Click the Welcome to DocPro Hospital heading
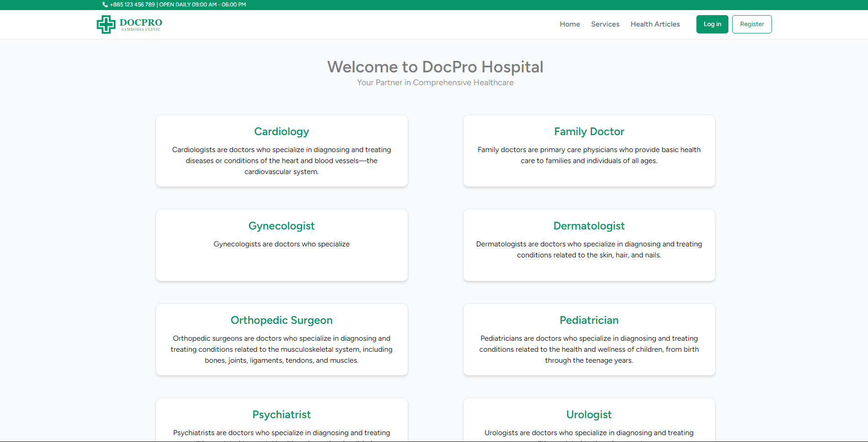 click(435, 67)
